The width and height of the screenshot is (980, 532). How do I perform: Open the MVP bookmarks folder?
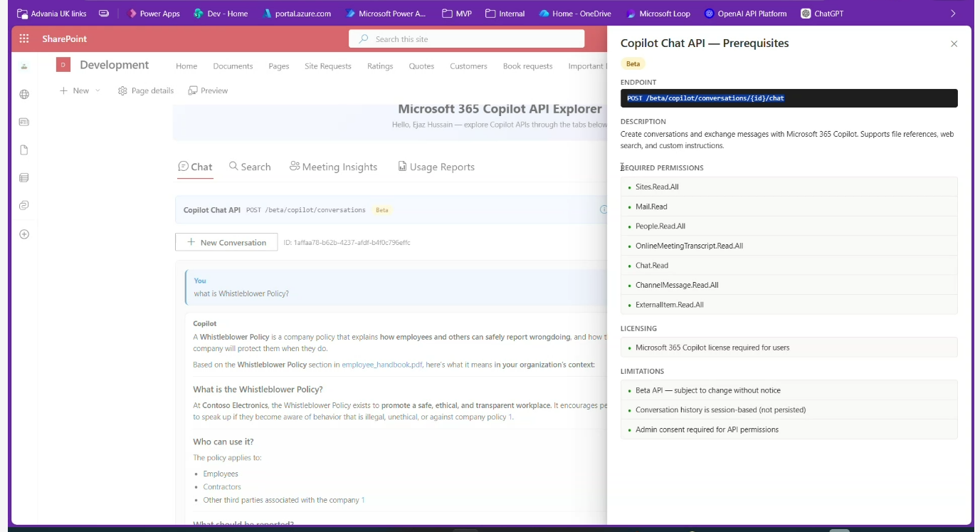[456, 14]
